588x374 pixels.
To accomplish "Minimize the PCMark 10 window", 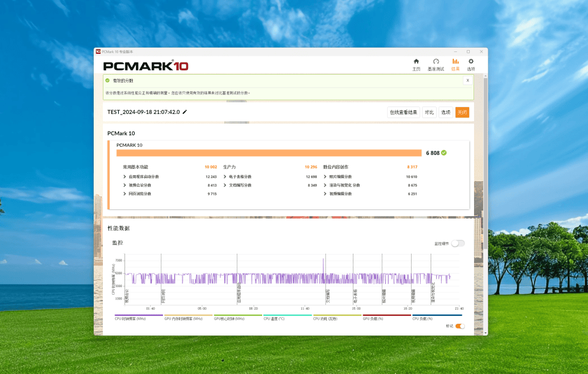I will [x=455, y=51].
